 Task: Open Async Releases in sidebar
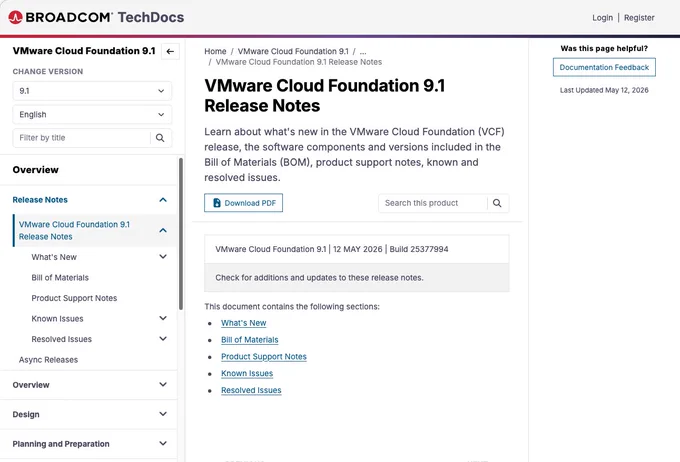click(48, 360)
